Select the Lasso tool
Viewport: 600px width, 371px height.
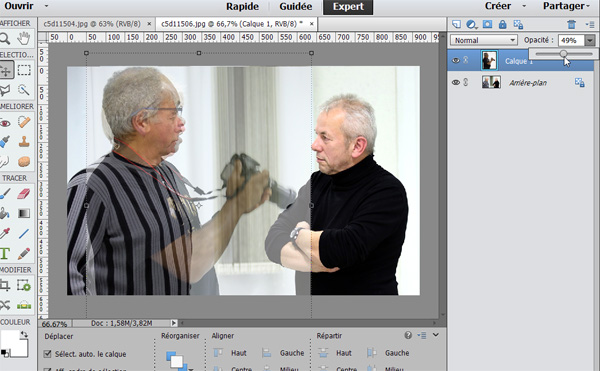click(5, 90)
